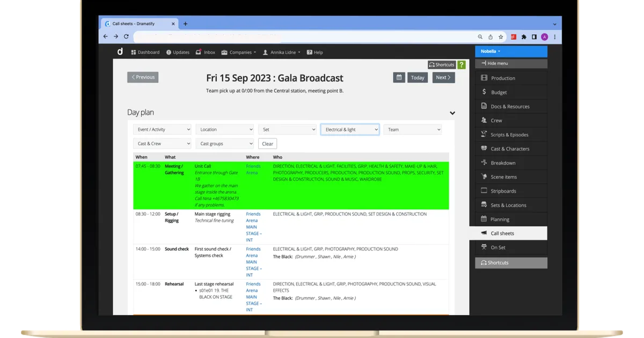644x338 pixels.
Task: Open Inbox in top navigation
Action: pos(206,52)
